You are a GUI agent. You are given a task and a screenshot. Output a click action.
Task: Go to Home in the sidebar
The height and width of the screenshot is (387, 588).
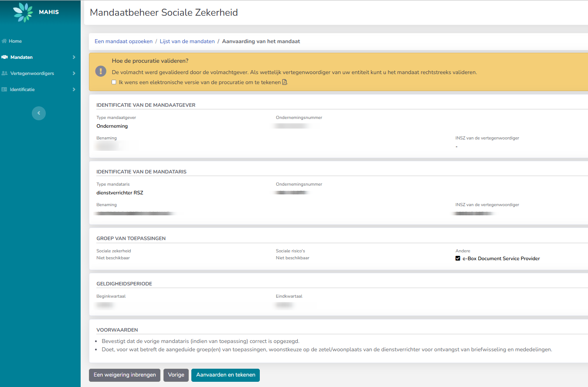15,41
